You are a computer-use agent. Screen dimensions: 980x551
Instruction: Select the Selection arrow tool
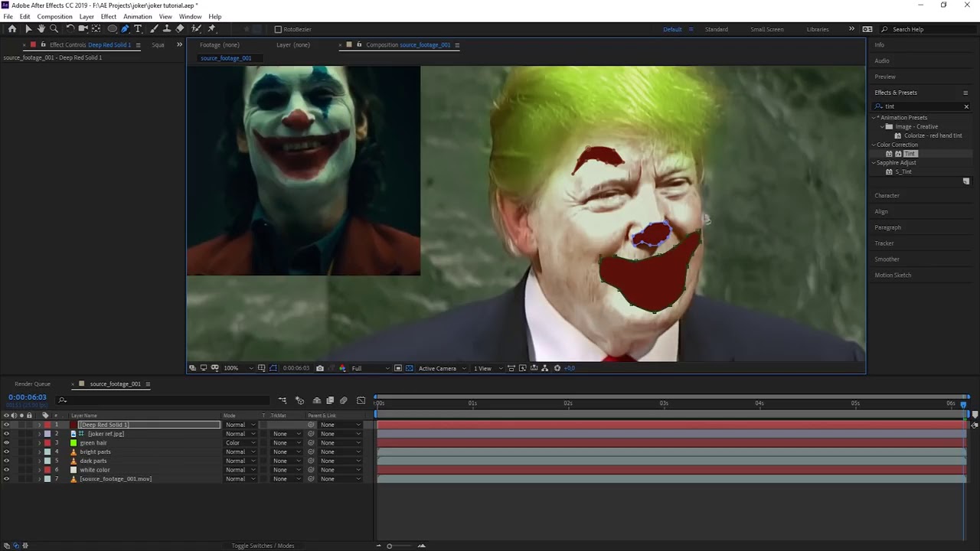28,29
